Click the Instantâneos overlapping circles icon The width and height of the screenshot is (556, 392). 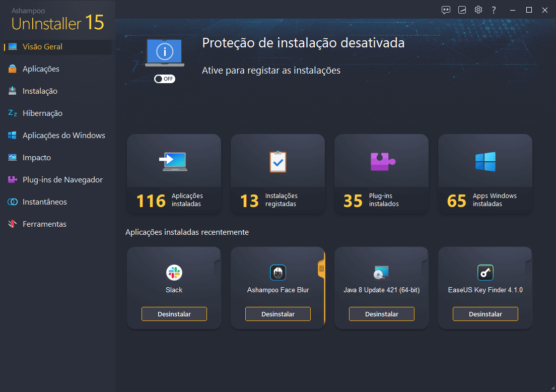13,202
